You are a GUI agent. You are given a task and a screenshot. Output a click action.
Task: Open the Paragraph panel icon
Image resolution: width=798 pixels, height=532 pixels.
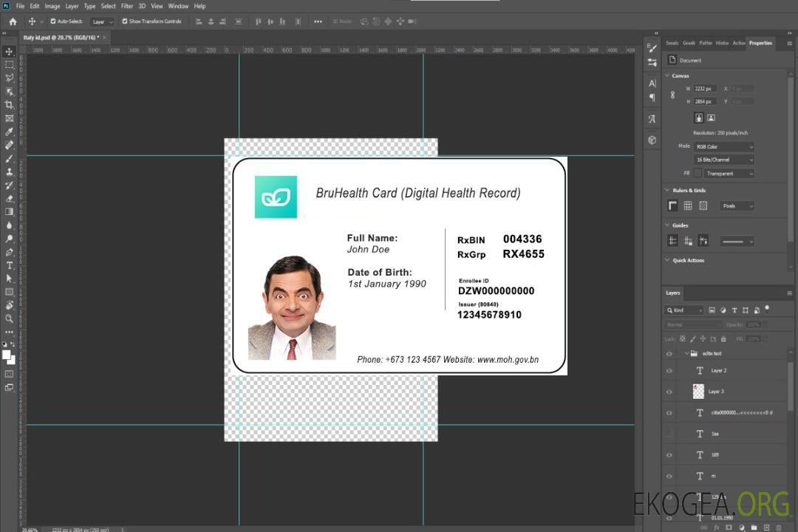coord(652,98)
